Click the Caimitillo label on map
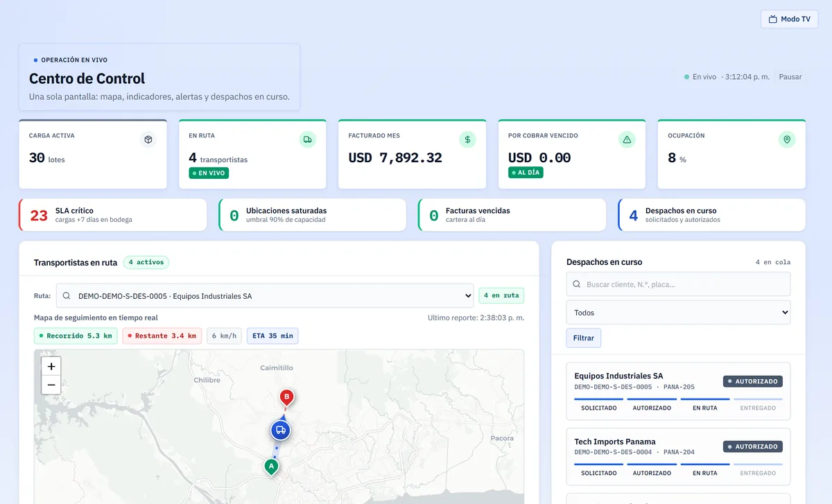 277,368
